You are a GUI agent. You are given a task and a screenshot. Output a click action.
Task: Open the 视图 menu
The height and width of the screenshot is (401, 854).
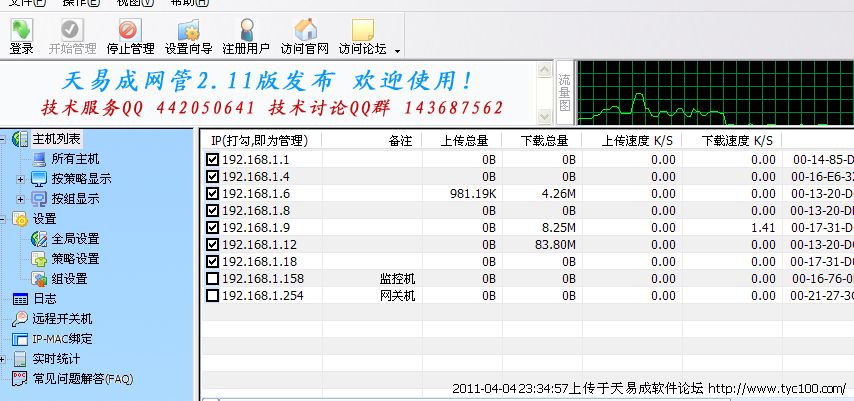click(x=133, y=3)
